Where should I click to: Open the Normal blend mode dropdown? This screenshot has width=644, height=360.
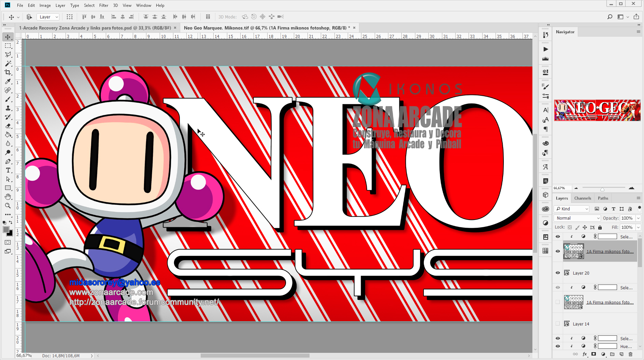pyautogui.click(x=576, y=218)
